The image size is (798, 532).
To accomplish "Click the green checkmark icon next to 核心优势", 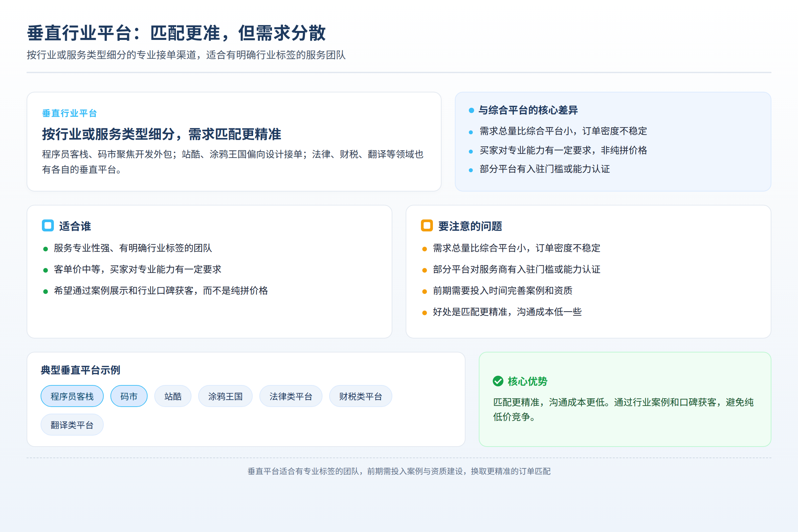I will 498,381.
